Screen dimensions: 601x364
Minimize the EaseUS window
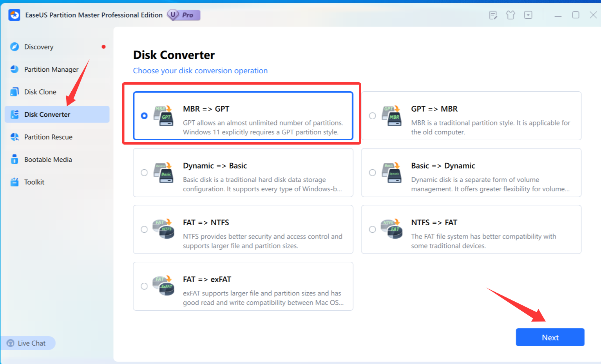558,15
